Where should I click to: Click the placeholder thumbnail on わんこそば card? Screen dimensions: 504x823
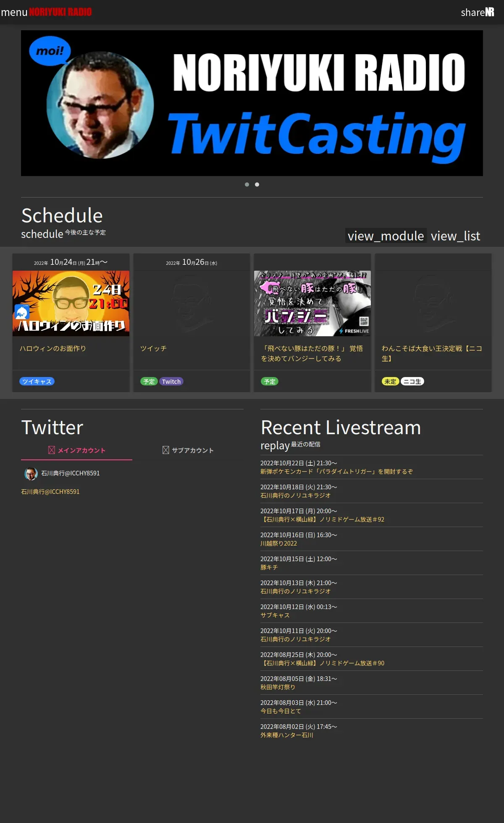pyautogui.click(x=433, y=303)
